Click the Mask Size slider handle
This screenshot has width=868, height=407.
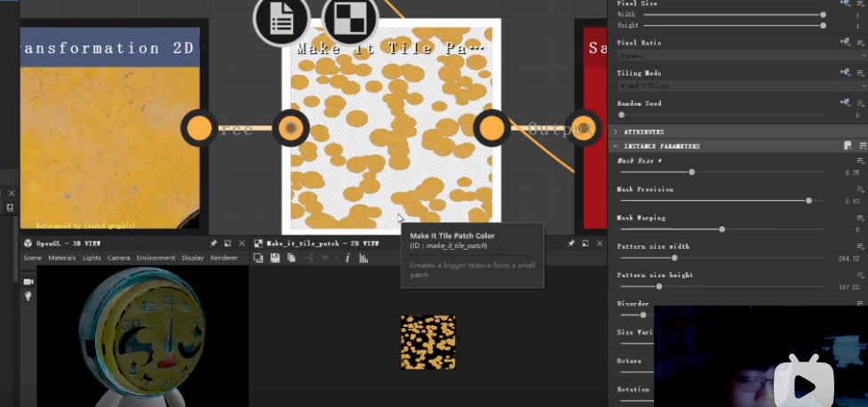click(691, 172)
